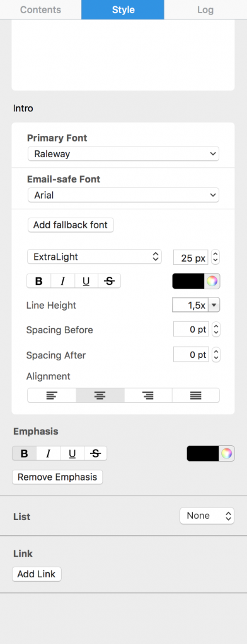
Task: Set alignment to left
Action: pyautogui.click(x=52, y=395)
